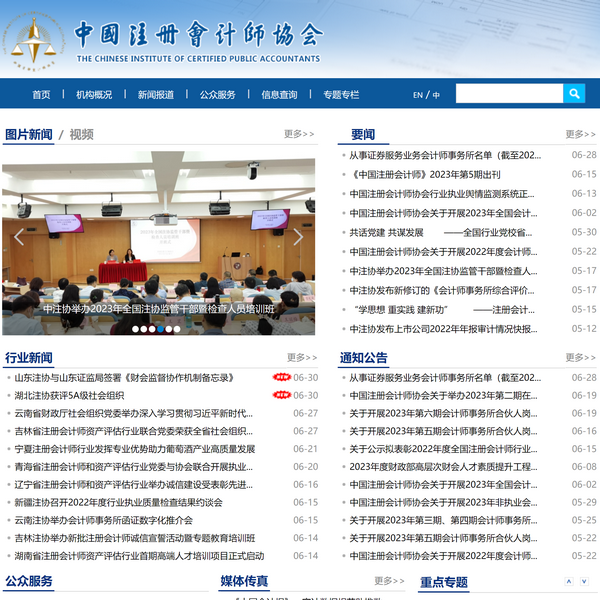Go to previous slide in photo carousel
This screenshot has height=600, width=600.
pos(20,237)
